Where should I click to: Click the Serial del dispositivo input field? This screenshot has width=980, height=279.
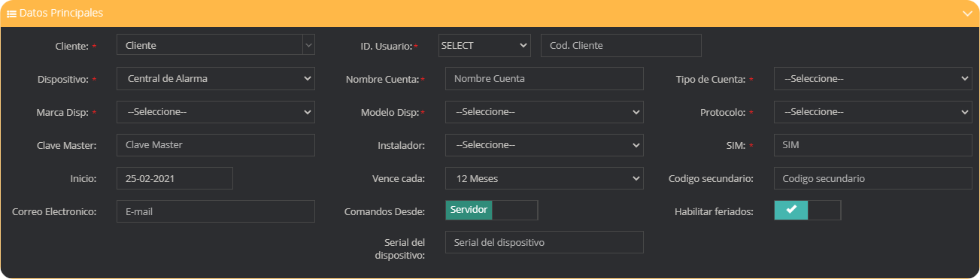545,242
